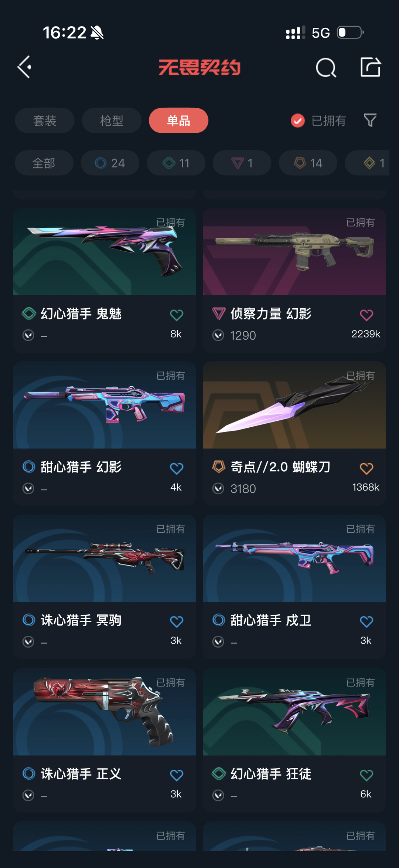This screenshot has width=399, height=868.
Task: Tap the back arrow icon
Action: [x=24, y=67]
